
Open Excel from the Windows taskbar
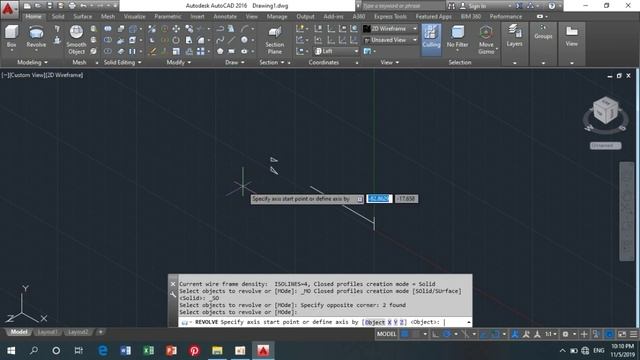pyautogui.click(x=149, y=350)
